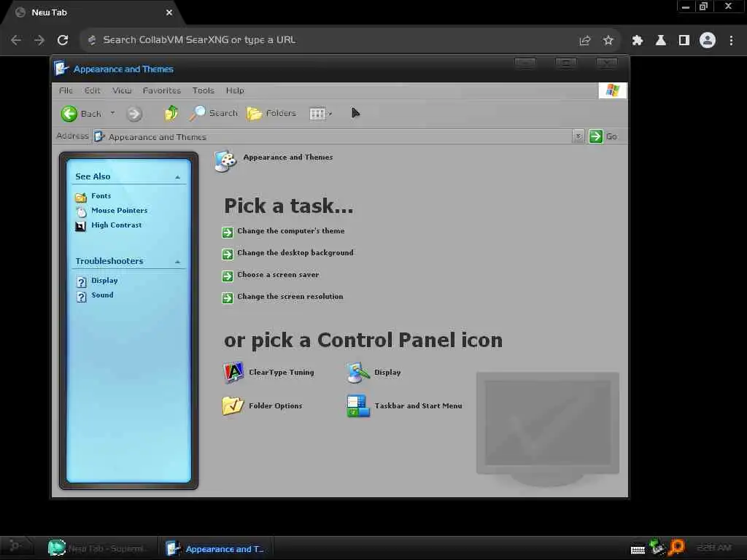This screenshot has height=560, width=747.
Task: Collapse the See Also section
Action: (178, 177)
